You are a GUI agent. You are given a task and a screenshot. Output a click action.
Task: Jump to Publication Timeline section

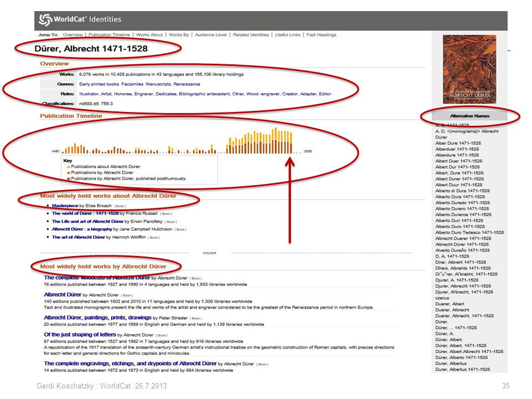[x=109, y=34]
